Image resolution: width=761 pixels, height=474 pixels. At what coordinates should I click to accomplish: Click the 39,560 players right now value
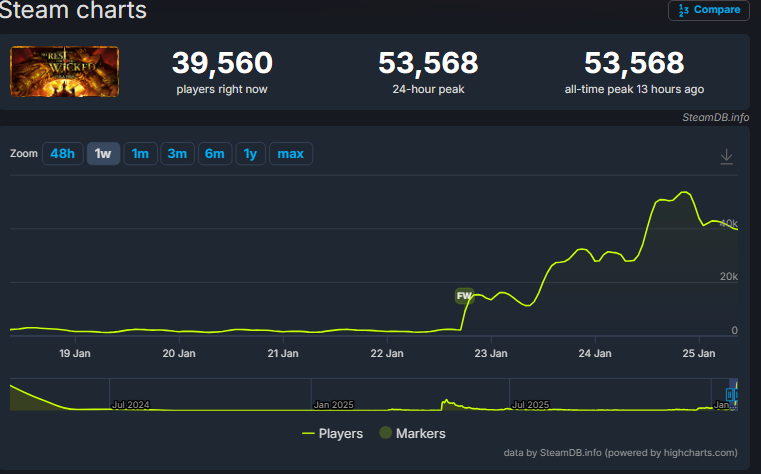(x=222, y=63)
